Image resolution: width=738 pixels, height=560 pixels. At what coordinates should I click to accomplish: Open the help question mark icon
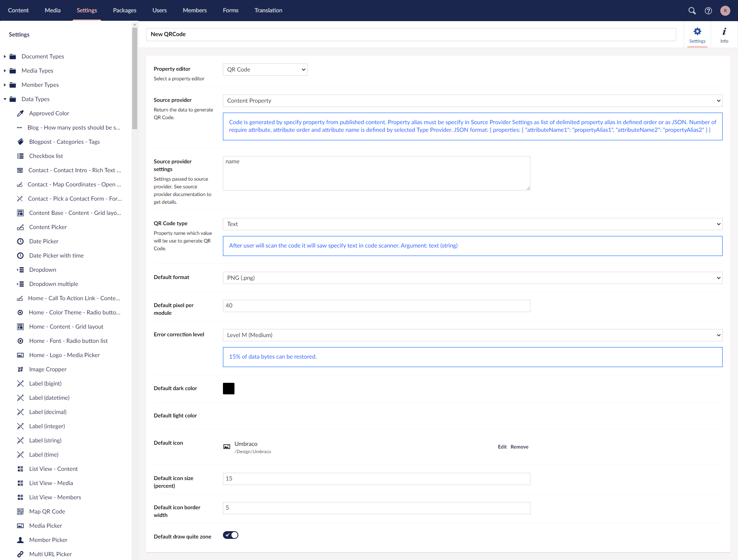point(708,11)
